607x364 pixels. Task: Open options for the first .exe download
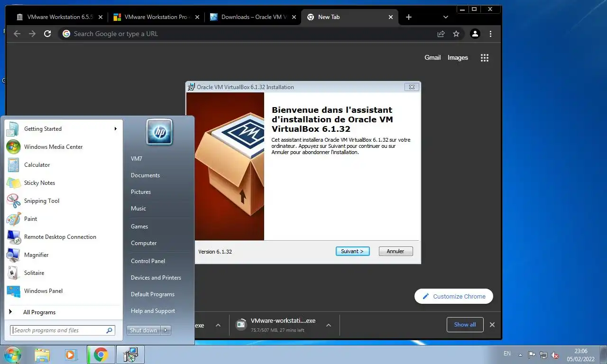point(218,325)
